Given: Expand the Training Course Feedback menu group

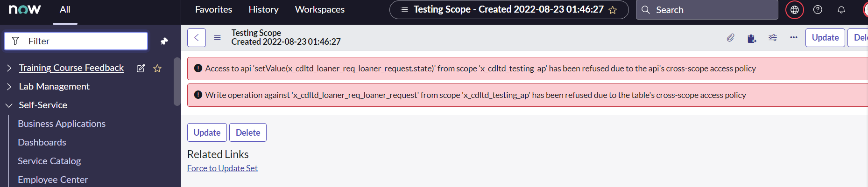Looking at the screenshot, I should pos(9,68).
